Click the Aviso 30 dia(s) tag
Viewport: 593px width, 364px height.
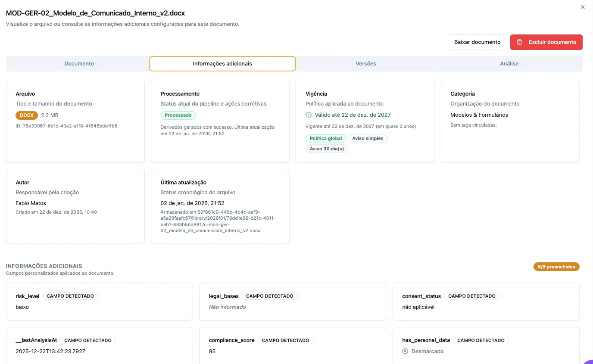pyautogui.click(x=327, y=149)
